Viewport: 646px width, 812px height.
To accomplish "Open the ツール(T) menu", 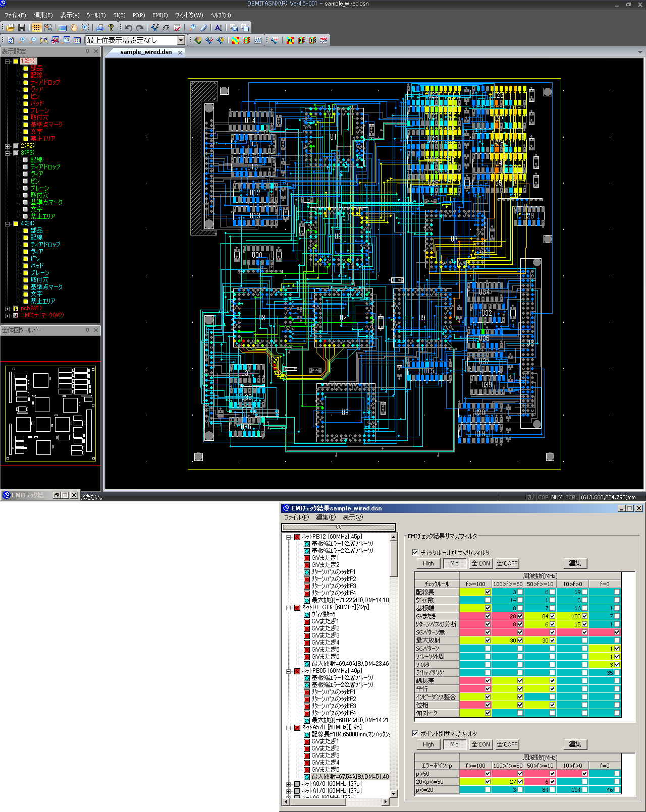I will point(96,15).
